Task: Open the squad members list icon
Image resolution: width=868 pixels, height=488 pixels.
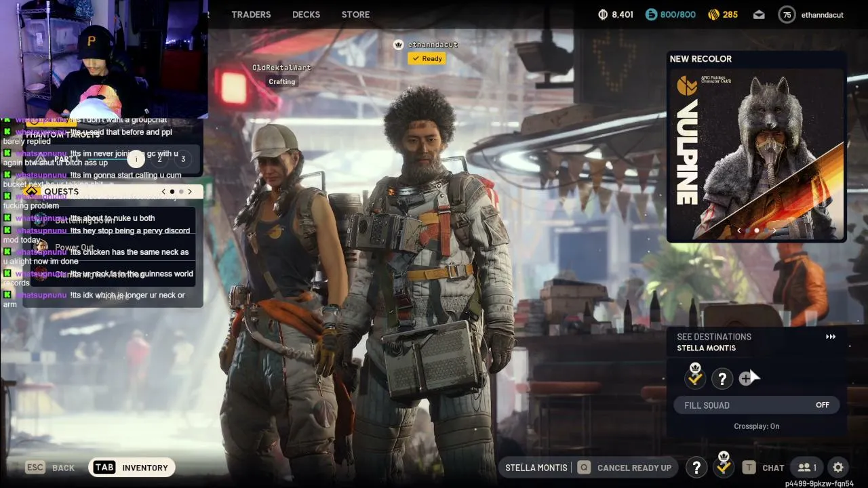Action: (x=807, y=468)
